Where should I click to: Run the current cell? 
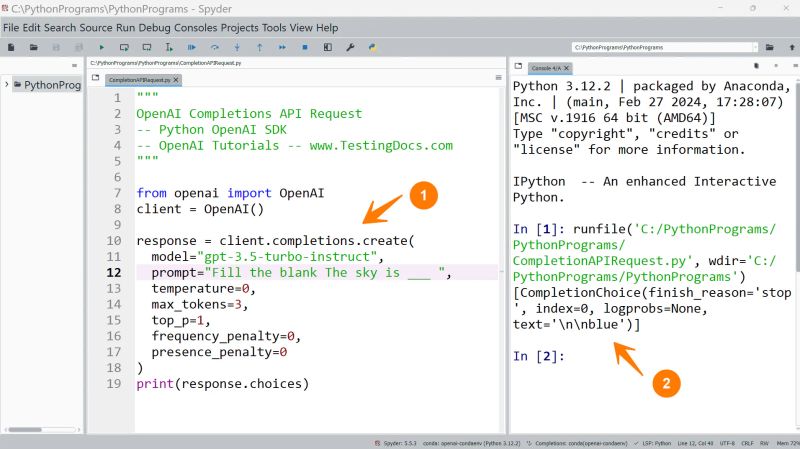point(124,47)
